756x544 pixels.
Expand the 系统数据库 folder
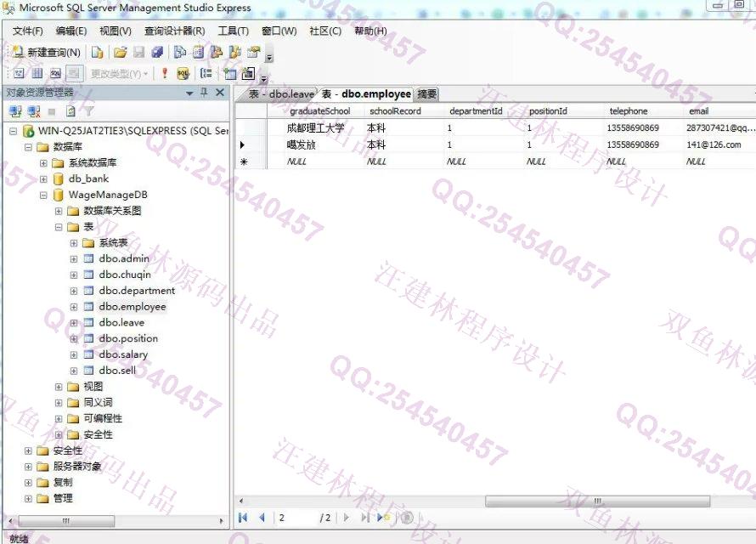(x=43, y=163)
